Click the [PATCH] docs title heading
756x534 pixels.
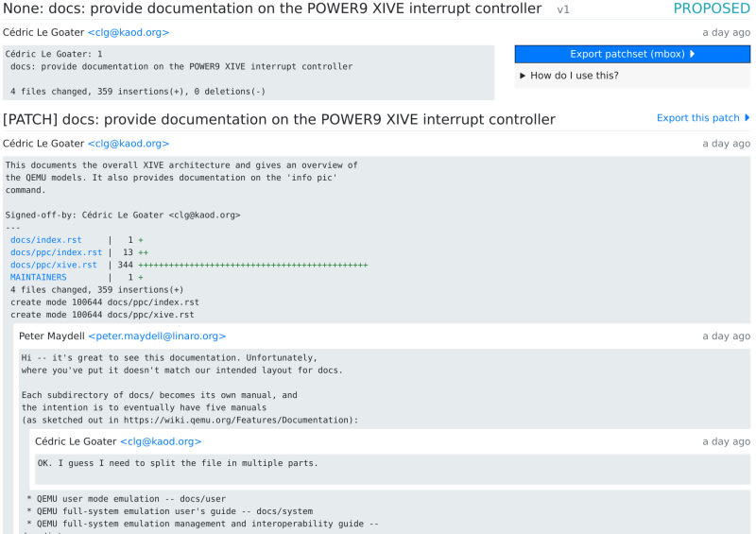[x=279, y=119]
